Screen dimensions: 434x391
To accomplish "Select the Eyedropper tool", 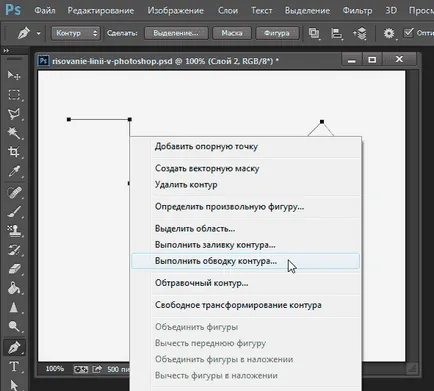I will pos(14,171).
